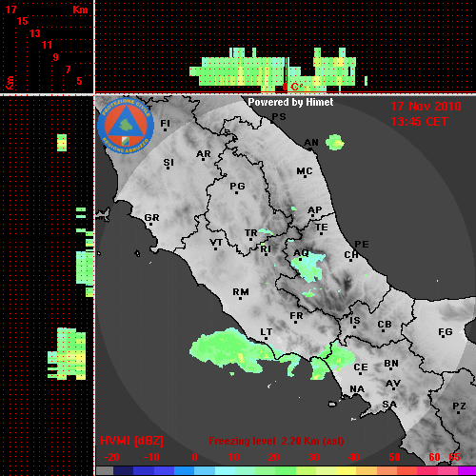Click the magenta swatch at the color bar's right end
This screenshot has width=476, height=476.
tap(466, 470)
